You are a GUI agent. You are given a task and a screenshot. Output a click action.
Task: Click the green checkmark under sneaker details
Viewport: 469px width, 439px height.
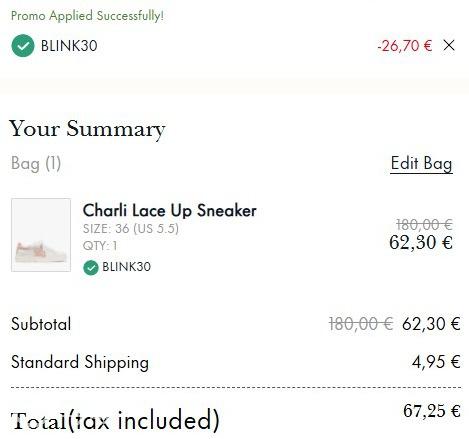[x=91, y=268]
